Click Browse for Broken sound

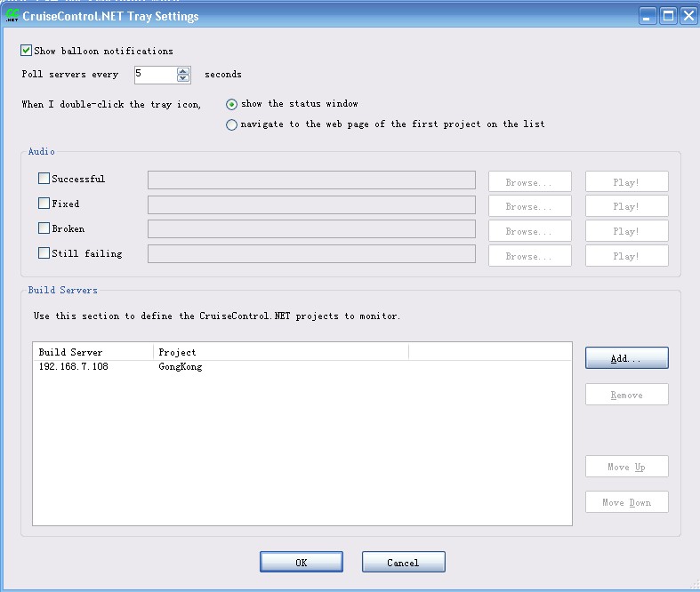click(529, 230)
